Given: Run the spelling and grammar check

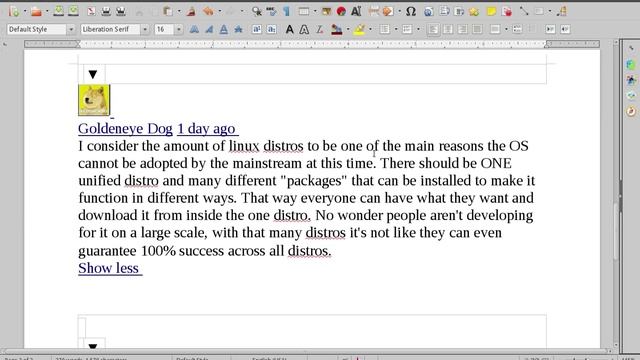Looking at the screenshot, I should [x=271, y=11].
